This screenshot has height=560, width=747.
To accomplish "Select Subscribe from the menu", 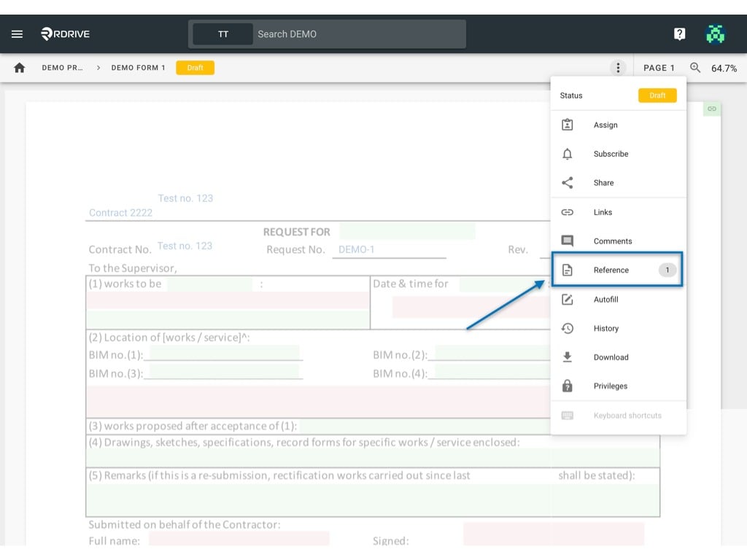I will (619, 154).
